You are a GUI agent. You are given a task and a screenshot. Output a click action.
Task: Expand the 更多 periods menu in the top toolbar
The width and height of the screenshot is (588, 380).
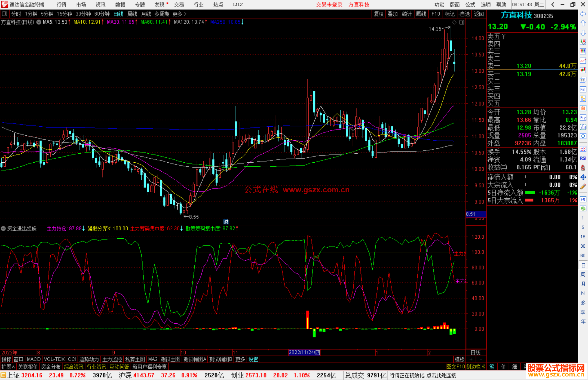coord(179,14)
